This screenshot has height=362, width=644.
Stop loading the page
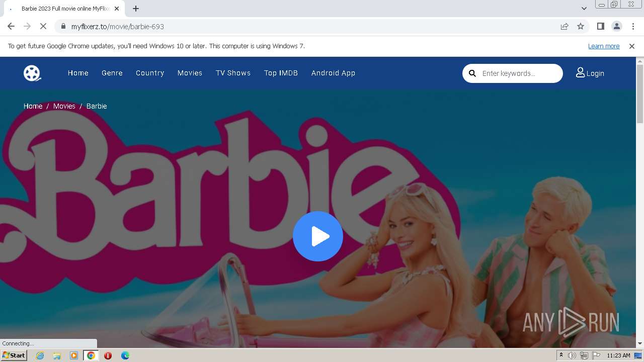[43, 26]
